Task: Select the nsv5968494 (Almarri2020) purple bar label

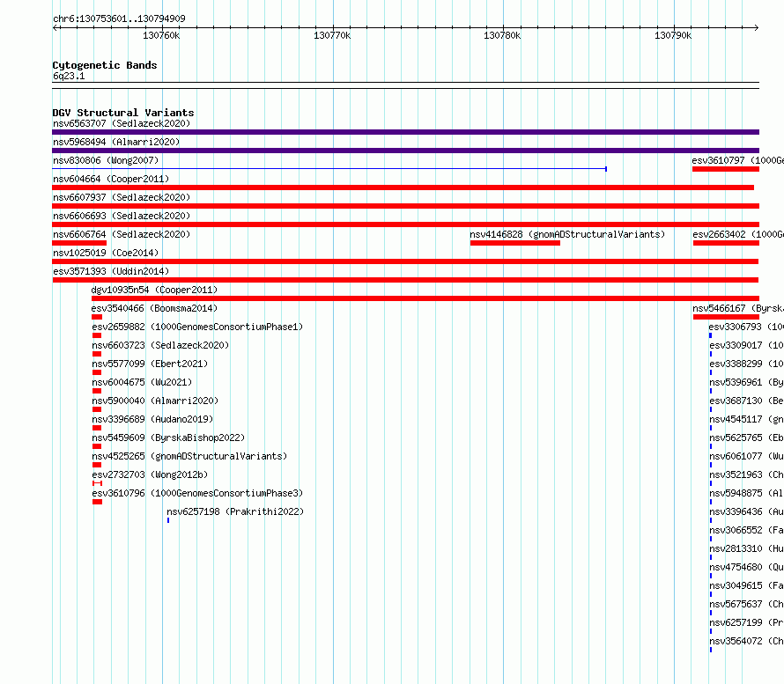Action: click(116, 142)
